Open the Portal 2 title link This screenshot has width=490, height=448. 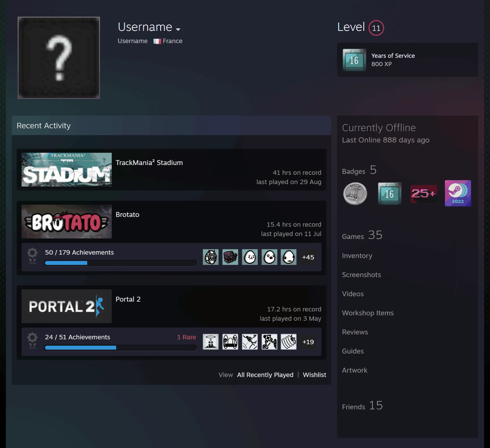(x=128, y=299)
